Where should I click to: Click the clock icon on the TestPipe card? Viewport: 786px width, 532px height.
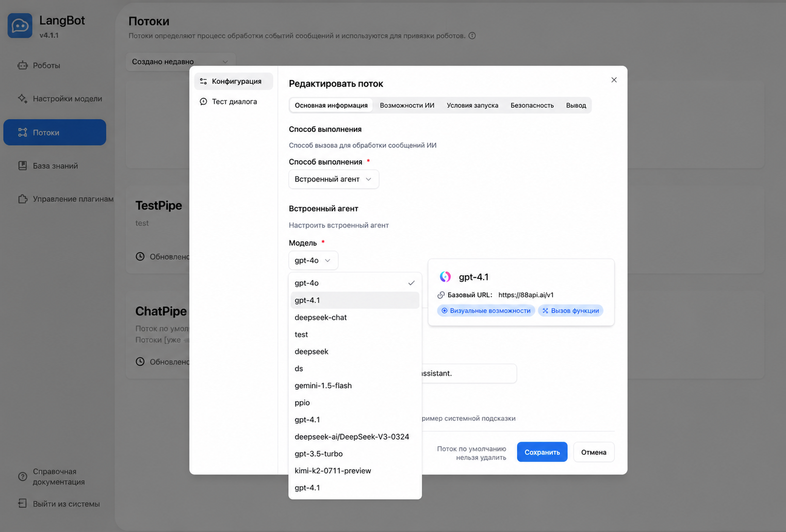[140, 257]
